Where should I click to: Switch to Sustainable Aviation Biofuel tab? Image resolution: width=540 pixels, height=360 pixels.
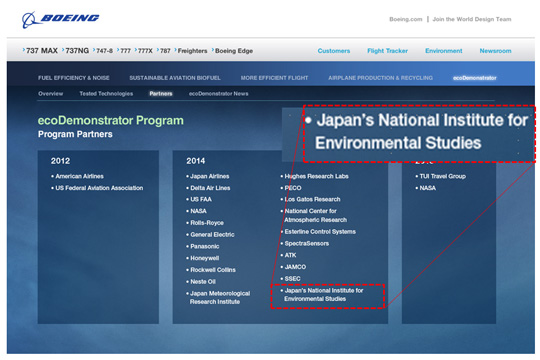(x=175, y=78)
